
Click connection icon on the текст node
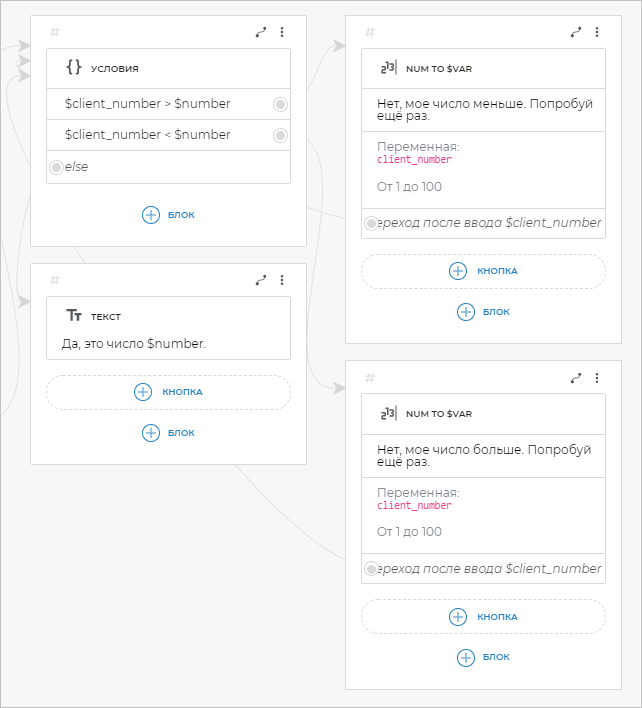(261, 280)
